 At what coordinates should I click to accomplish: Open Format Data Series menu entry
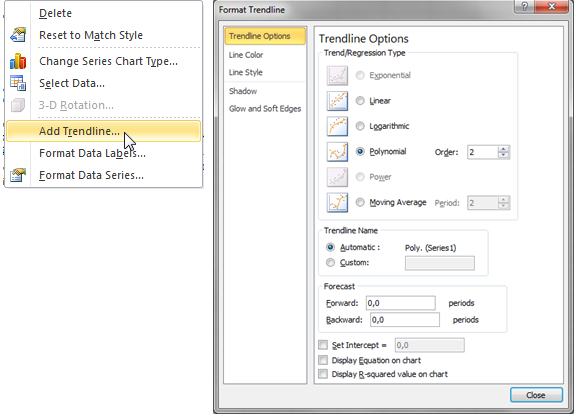pyautogui.click(x=104, y=175)
